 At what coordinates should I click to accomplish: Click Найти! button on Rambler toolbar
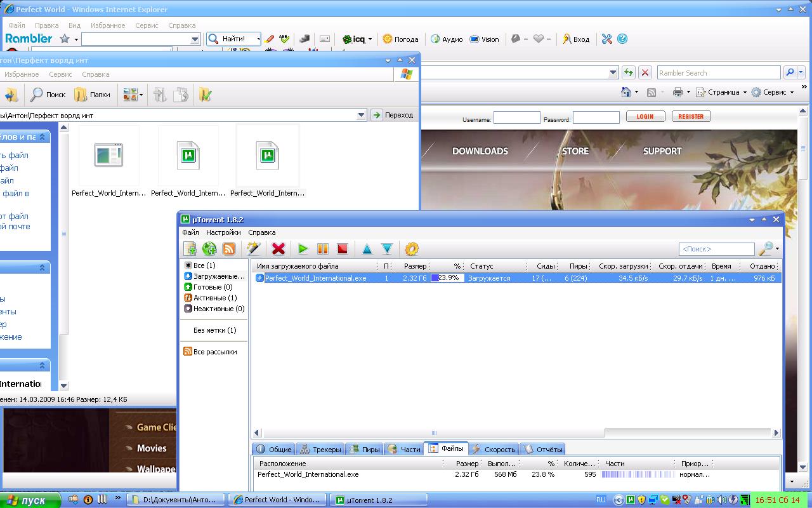233,39
